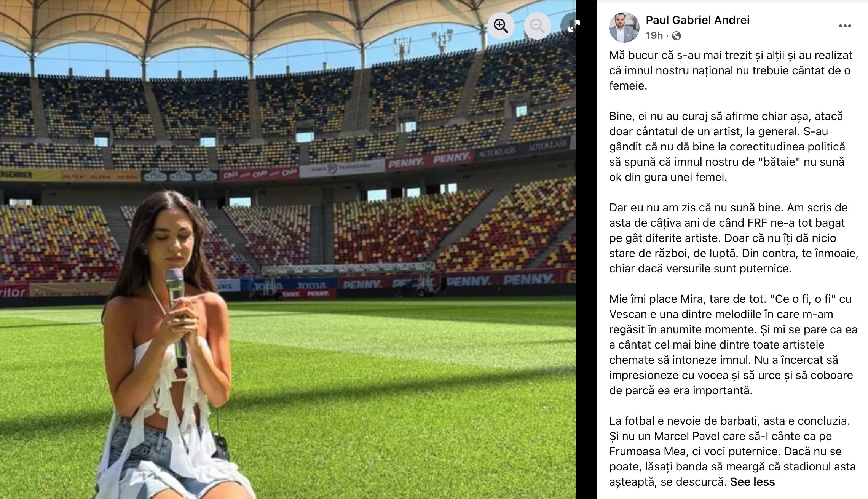Open the post via the 19h timestamp
Screen dimensions: 868x499
(x=654, y=35)
